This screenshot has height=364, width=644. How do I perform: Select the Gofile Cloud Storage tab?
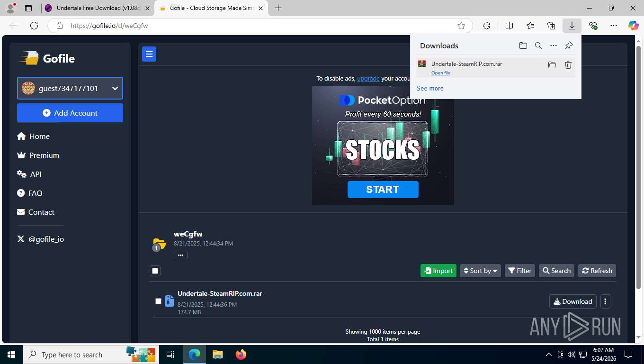pyautogui.click(x=212, y=8)
